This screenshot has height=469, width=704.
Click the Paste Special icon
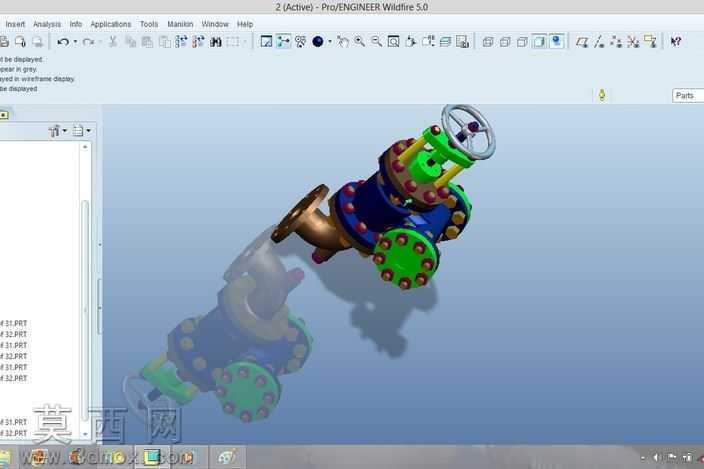pos(165,42)
